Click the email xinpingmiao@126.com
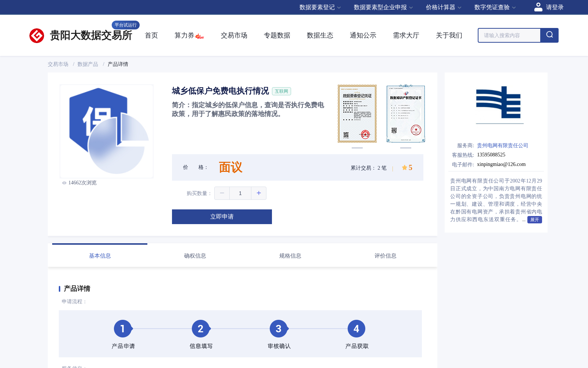The width and height of the screenshot is (588, 368). click(501, 164)
